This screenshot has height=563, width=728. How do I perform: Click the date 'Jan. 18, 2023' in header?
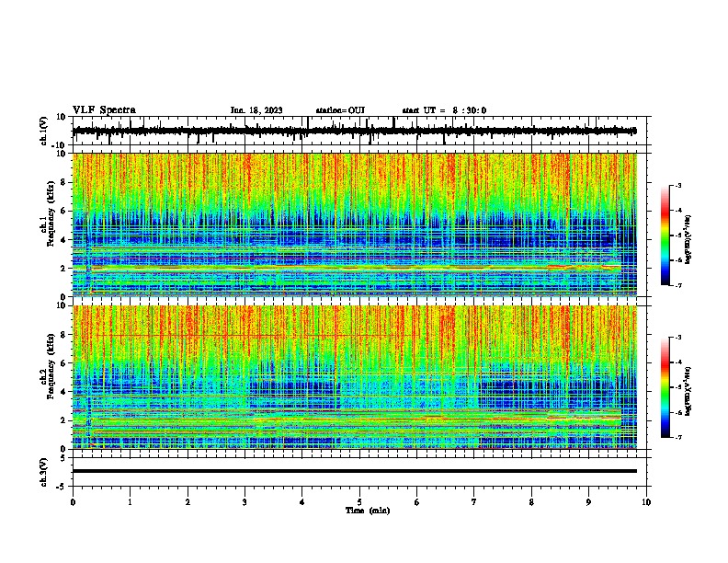coord(256,110)
